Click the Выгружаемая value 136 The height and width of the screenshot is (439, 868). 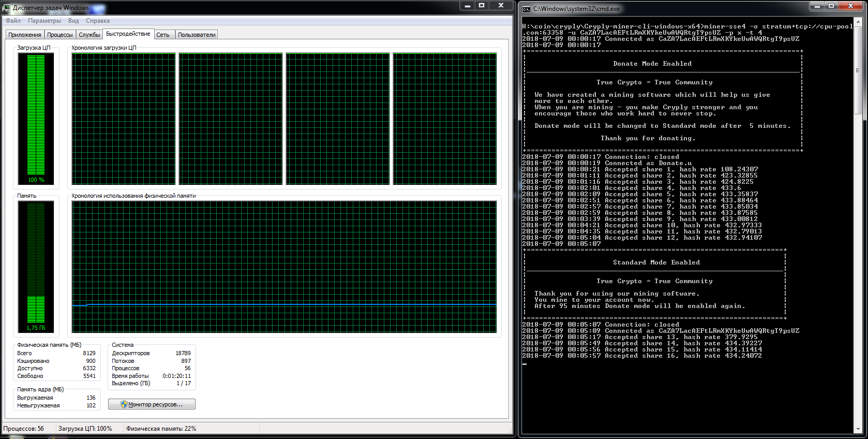click(x=91, y=398)
